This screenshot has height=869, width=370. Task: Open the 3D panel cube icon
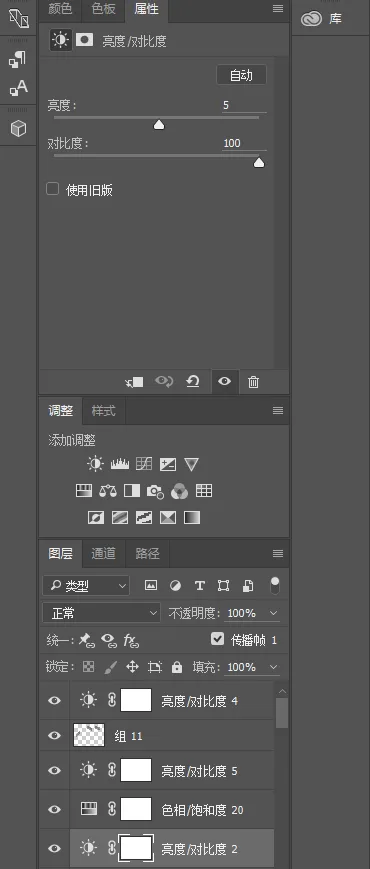pyautogui.click(x=19, y=129)
